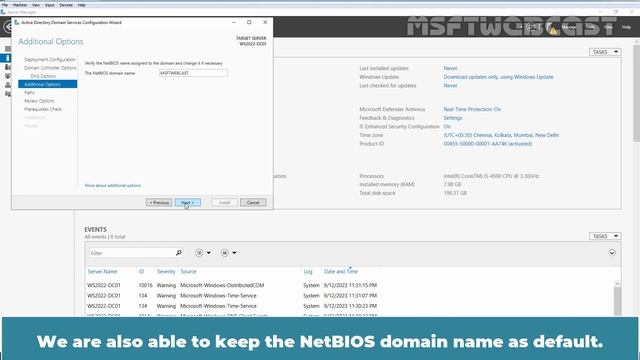Click the Server Manager back navigation arrow
640x360 pixels.
[7, 27]
